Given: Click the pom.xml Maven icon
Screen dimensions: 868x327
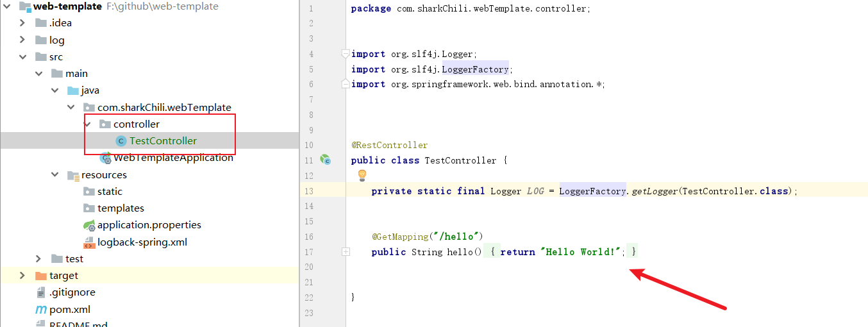Looking at the screenshot, I should click(41, 310).
